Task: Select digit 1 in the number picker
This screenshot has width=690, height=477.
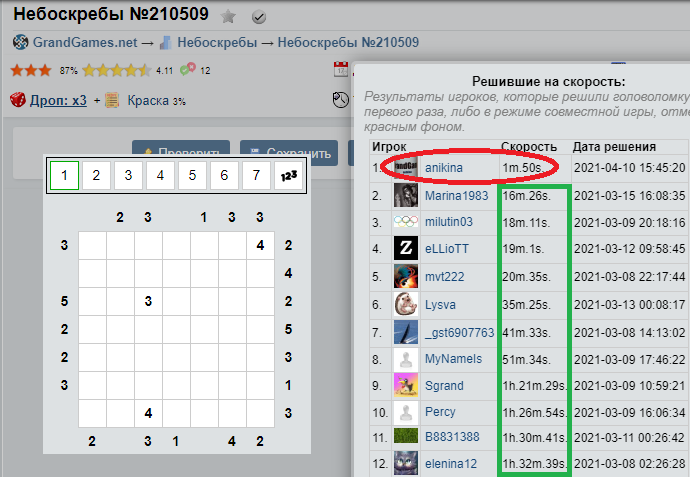Action: point(64,176)
